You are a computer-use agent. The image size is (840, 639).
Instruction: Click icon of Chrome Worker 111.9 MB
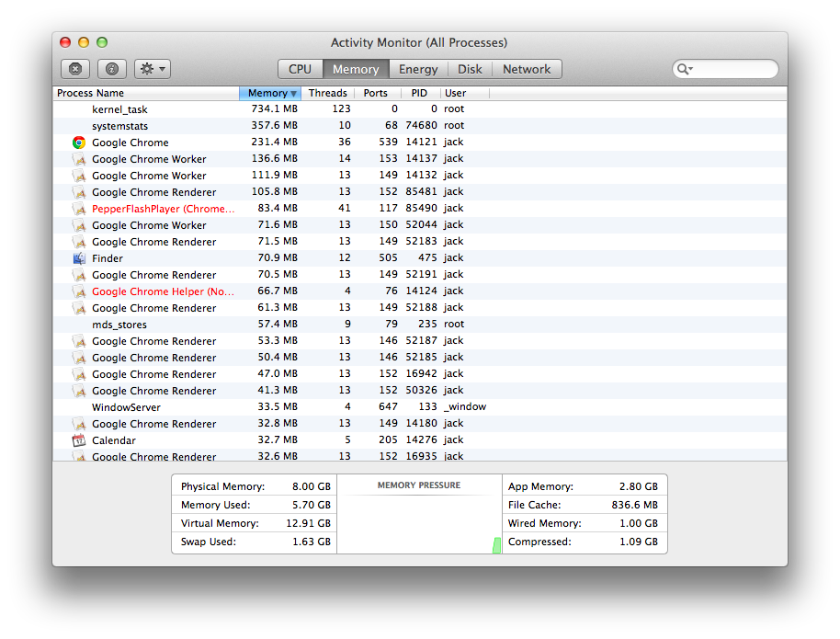[79, 176]
